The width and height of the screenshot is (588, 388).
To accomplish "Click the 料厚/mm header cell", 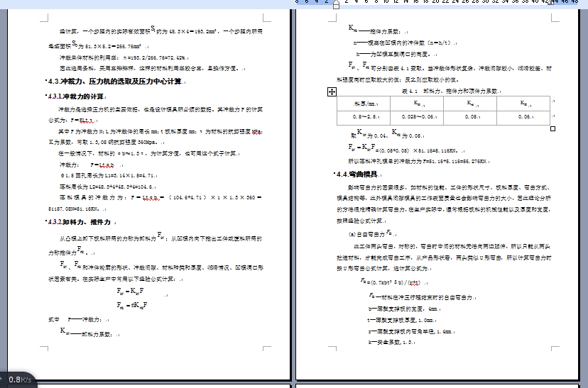I will [364, 104].
